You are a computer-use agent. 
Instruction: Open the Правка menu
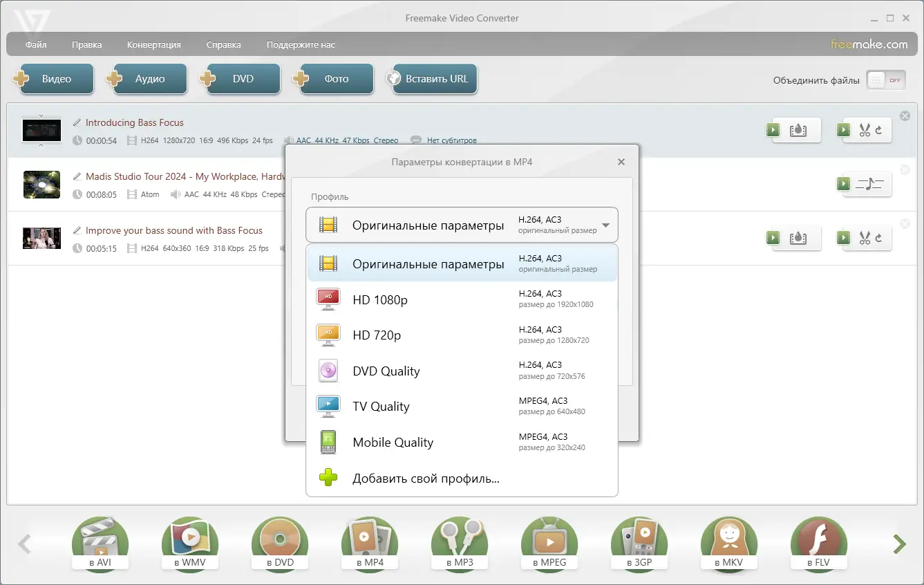[86, 45]
